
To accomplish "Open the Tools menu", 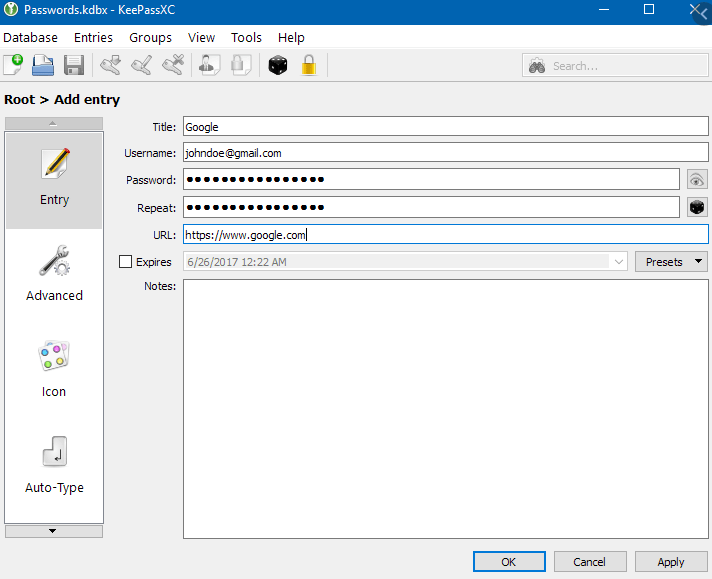I will 246,37.
